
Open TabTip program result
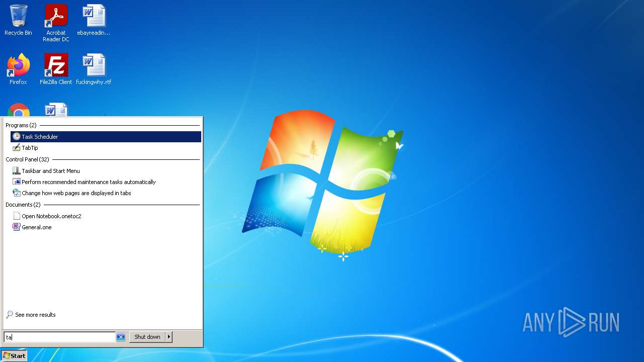[106, 148]
